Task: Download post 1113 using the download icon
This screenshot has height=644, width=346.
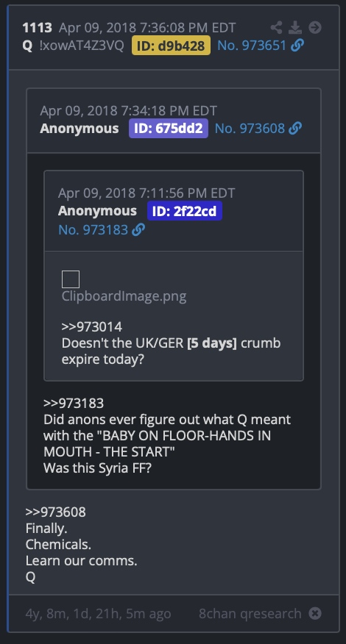Action: [295, 27]
